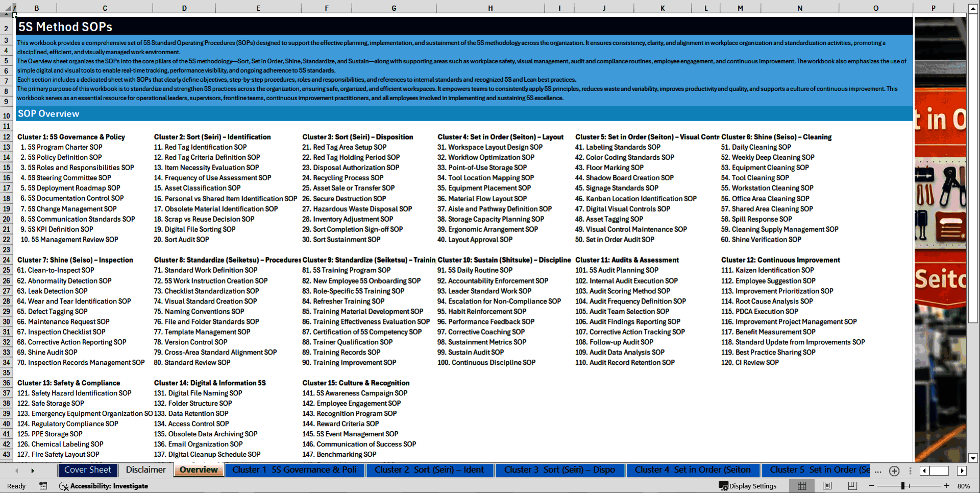Start macro recording from the status bar

click(43, 486)
